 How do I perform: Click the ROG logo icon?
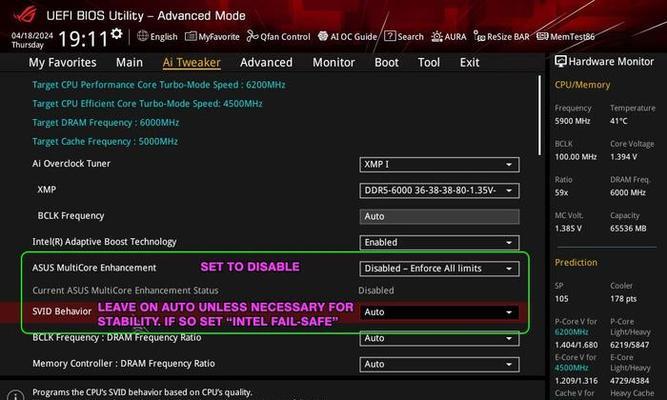[x=24, y=15]
